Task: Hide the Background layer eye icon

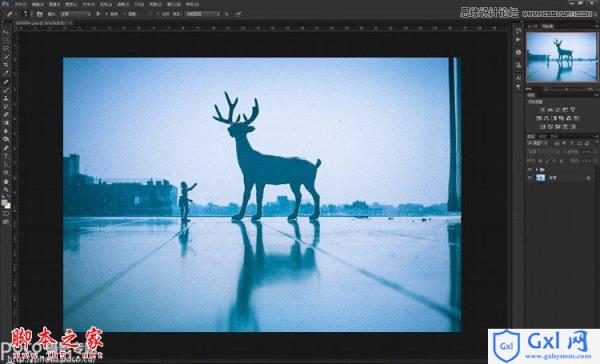Action: 530,178
